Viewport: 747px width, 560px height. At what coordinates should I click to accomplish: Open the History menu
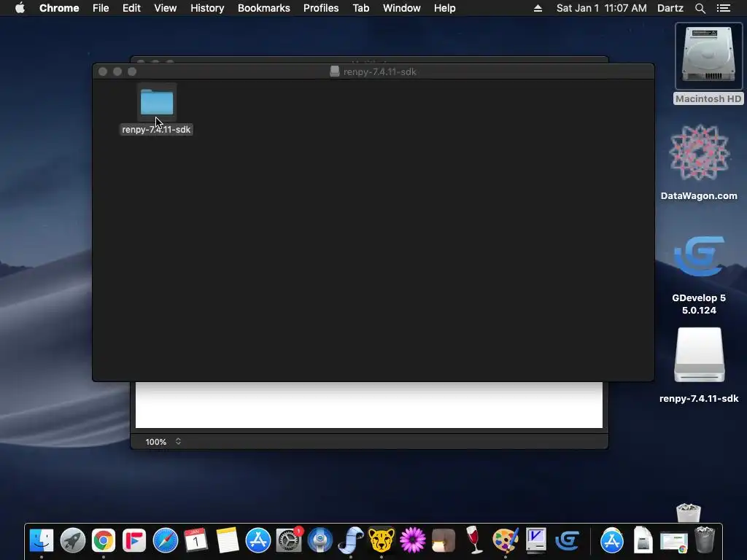[207, 8]
